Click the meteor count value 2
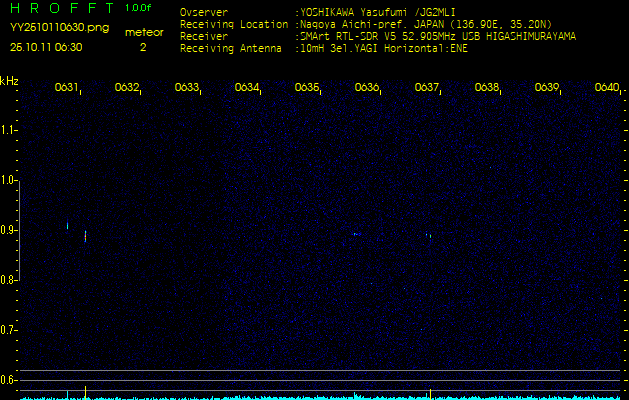Screen dimensions: 629x400 coord(143,47)
